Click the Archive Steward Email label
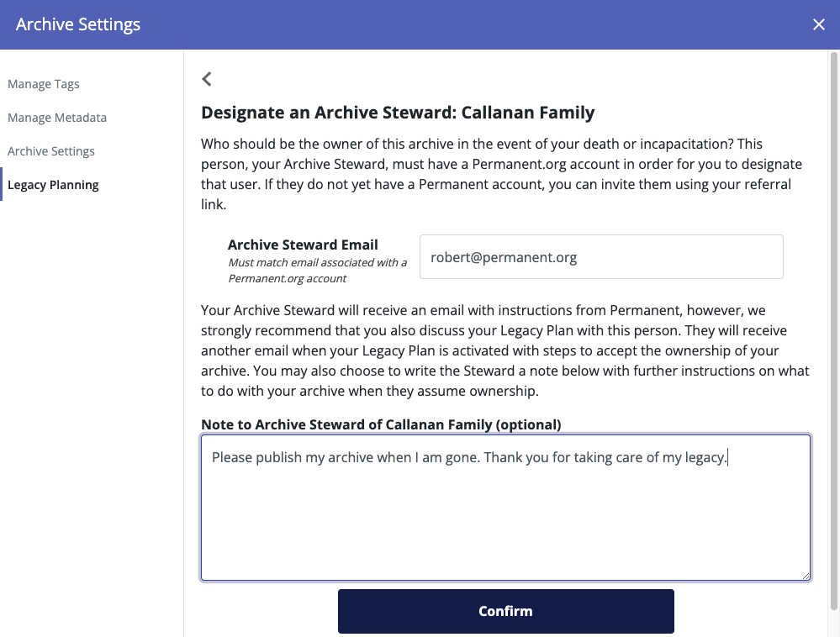The image size is (840, 637). (303, 245)
